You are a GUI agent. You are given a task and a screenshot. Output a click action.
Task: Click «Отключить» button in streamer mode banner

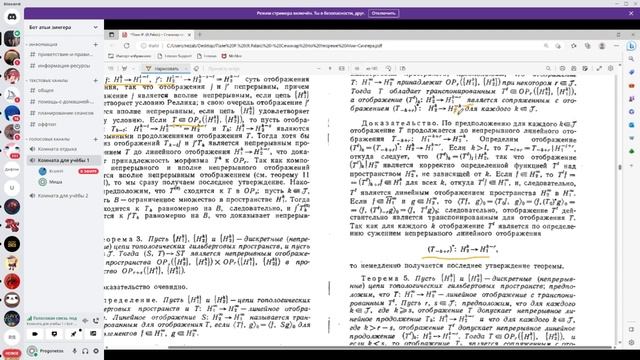click(x=384, y=13)
